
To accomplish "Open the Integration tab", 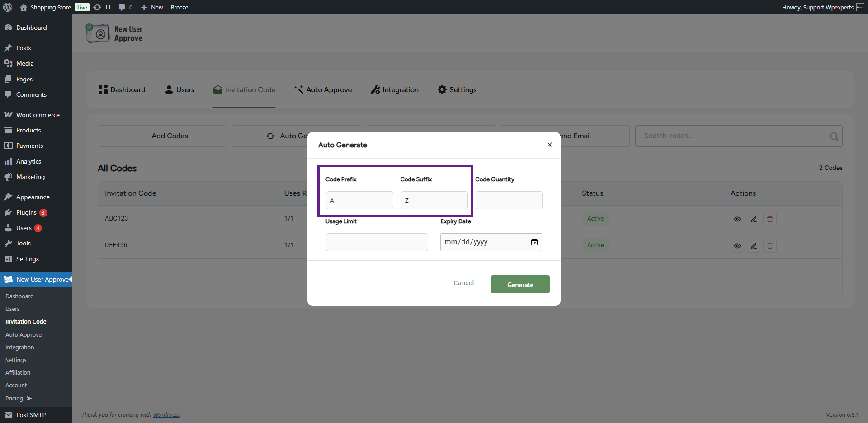I will click(394, 90).
